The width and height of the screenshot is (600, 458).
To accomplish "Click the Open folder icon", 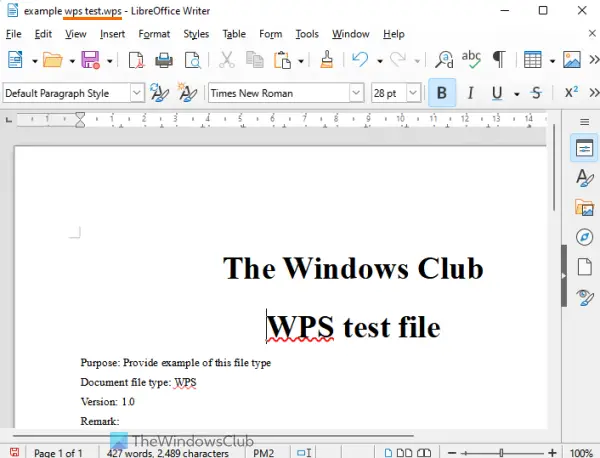I will click(x=53, y=60).
